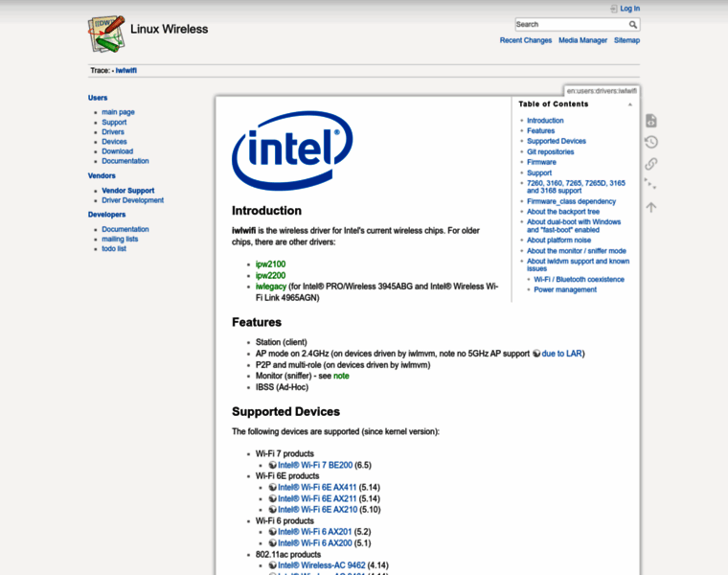Click the login icon beside Log In
The height and width of the screenshot is (575, 728).
coord(614,9)
